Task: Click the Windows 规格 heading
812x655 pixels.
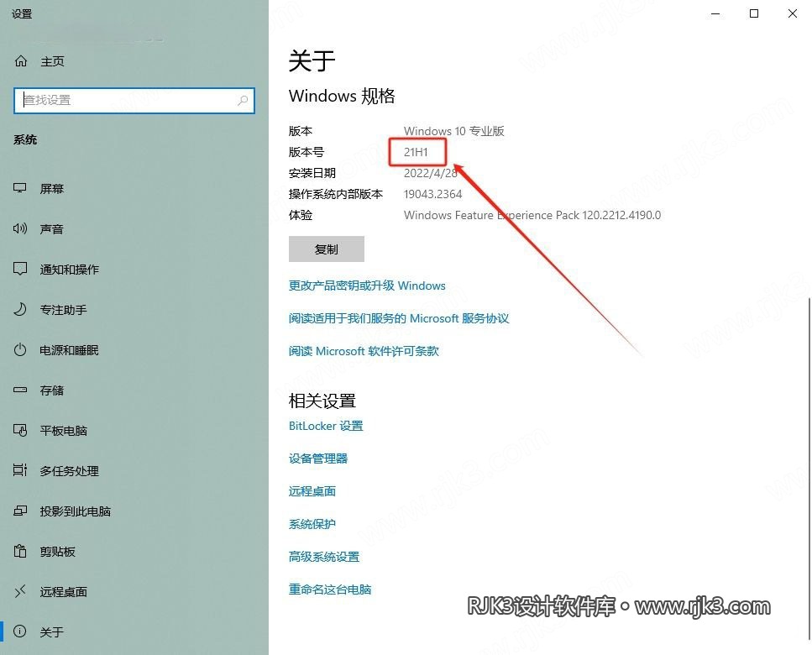Action: click(x=342, y=96)
